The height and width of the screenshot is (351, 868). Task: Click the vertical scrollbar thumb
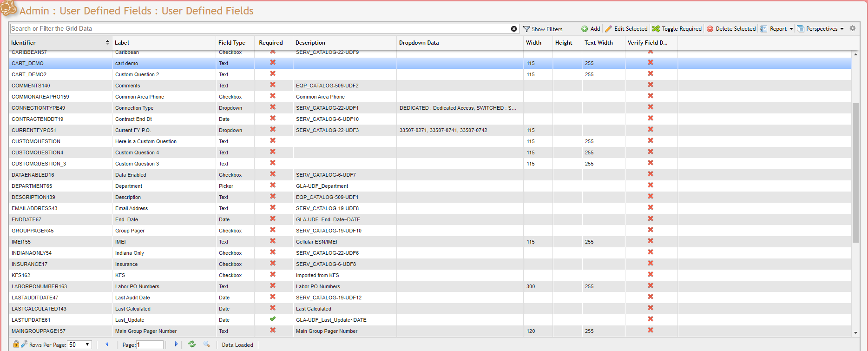855,172
